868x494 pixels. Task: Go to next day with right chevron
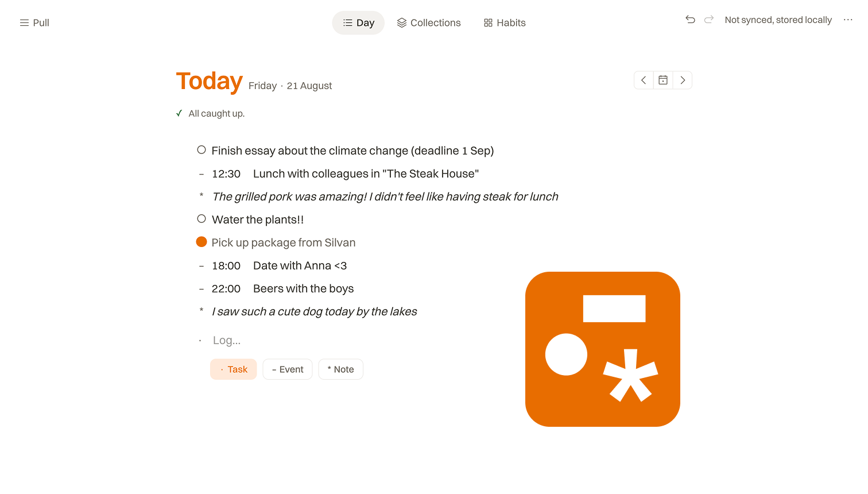pyautogui.click(x=683, y=80)
